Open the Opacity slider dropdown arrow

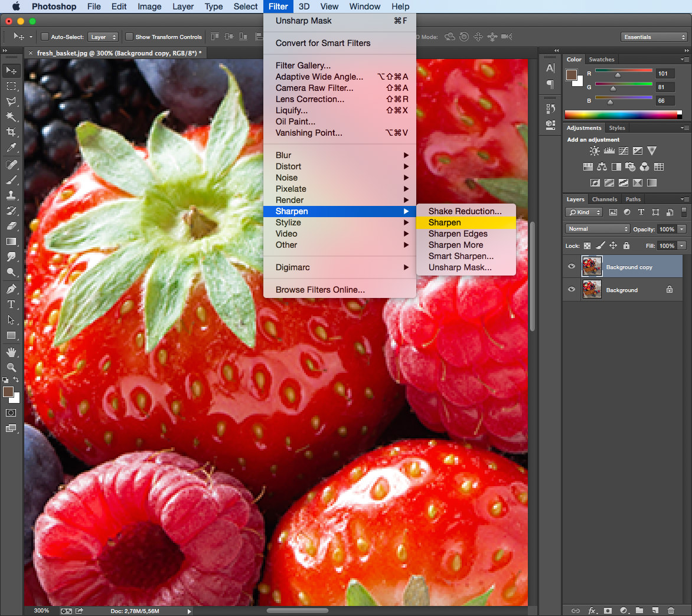(683, 230)
